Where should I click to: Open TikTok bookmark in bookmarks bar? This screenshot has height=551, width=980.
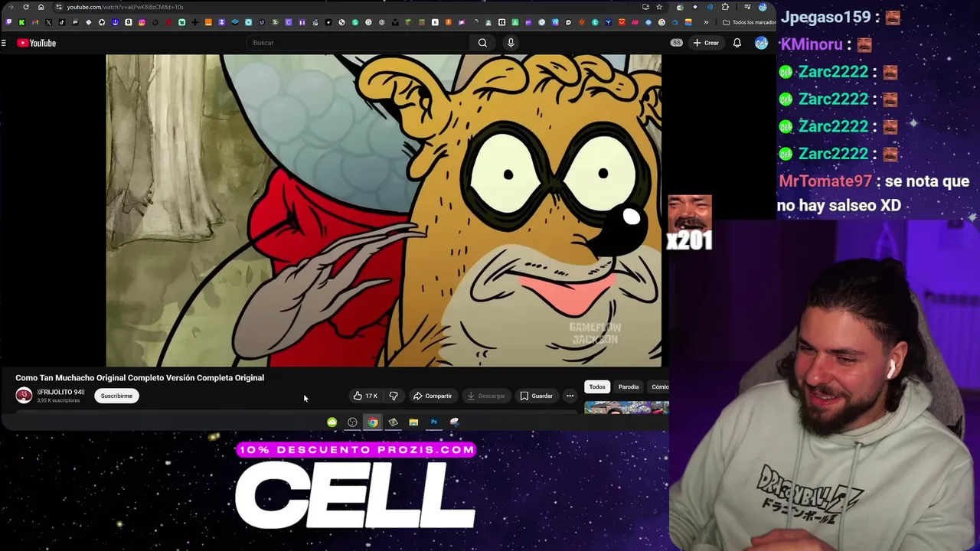pos(62,22)
